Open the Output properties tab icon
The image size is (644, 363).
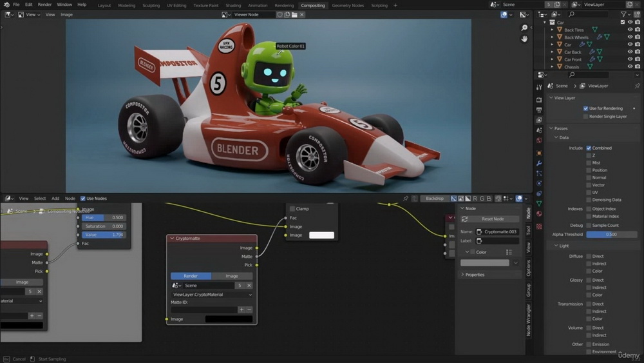point(539,110)
